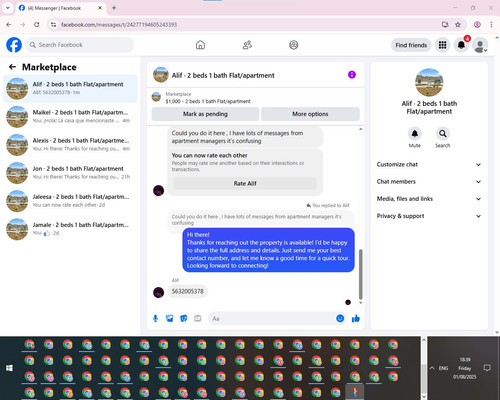500x400 pixels.
Task: Open the tab search dropdown in Chrome
Action: 8,8
